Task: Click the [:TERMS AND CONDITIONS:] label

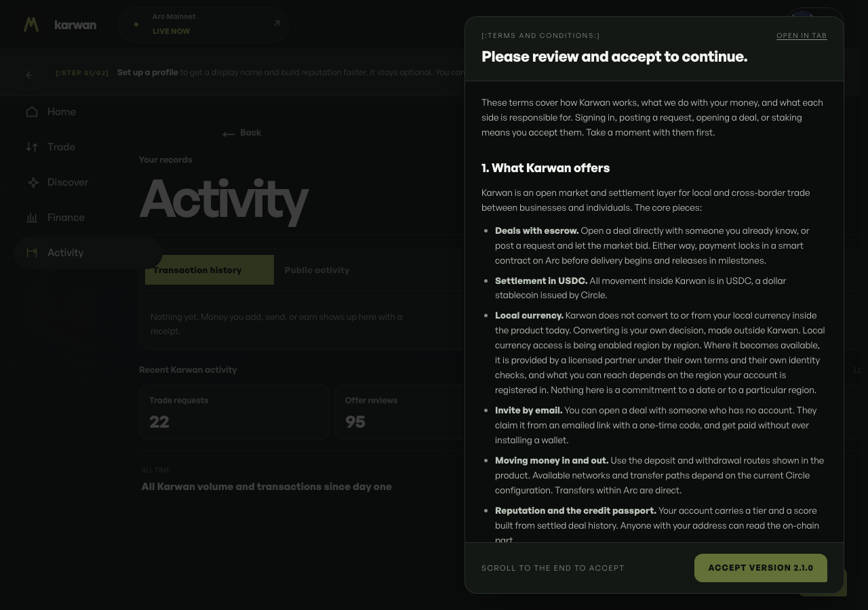Action: point(540,36)
